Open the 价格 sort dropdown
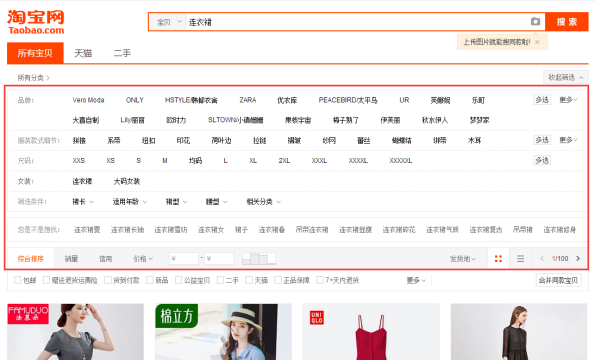Image resolution: width=594 pixels, height=361 pixels. point(143,259)
